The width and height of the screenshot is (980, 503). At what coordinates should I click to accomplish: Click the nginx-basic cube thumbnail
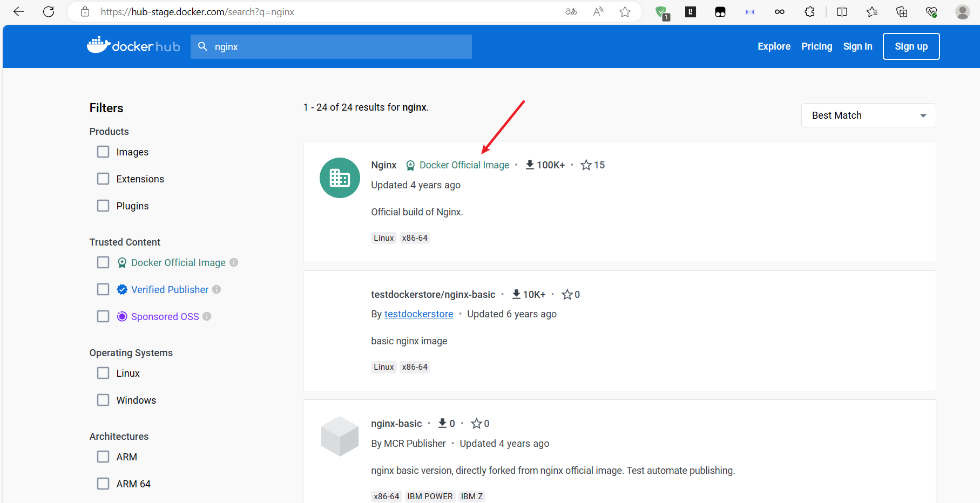point(340,436)
